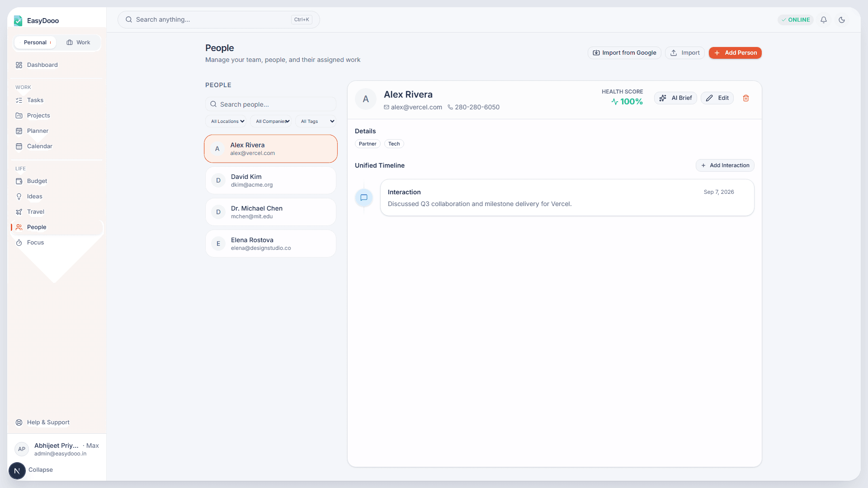
Task: Open Help & Support
Action: [x=57, y=422]
